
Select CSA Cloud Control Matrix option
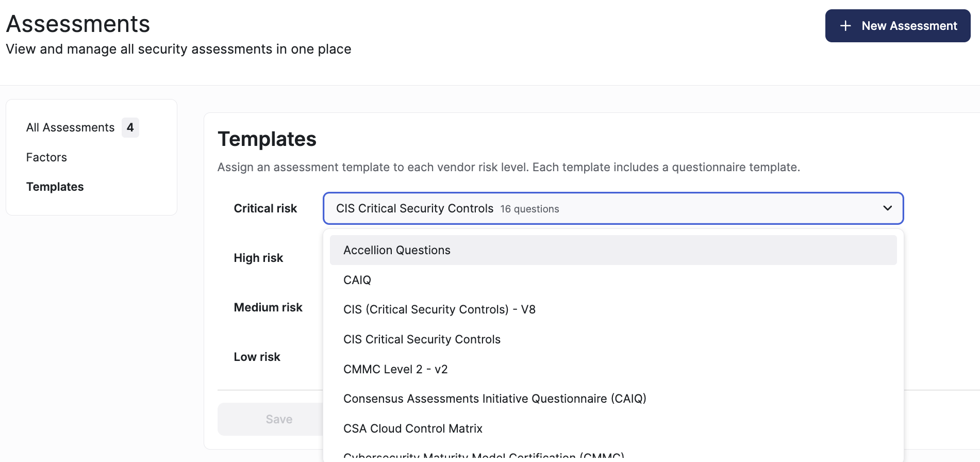pyautogui.click(x=613, y=428)
